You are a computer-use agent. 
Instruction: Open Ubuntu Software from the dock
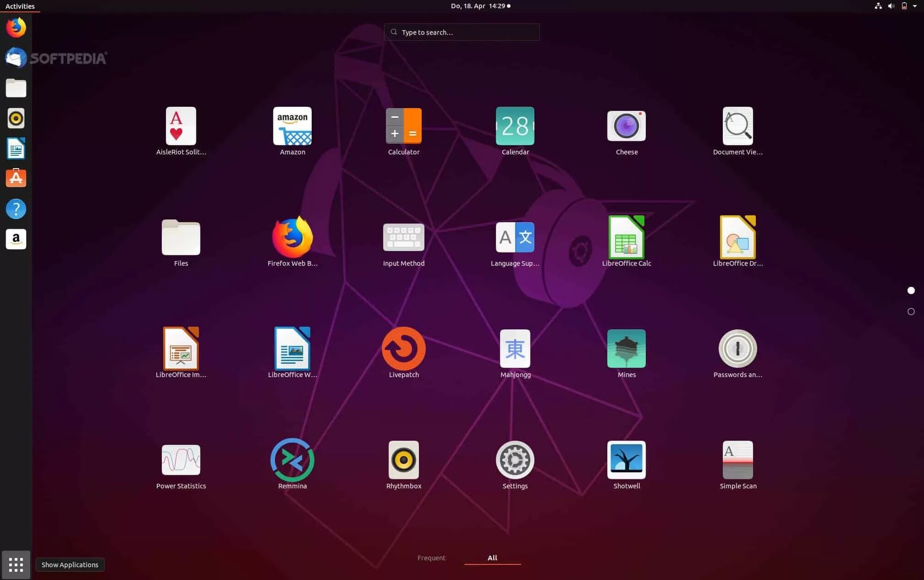pyautogui.click(x=16, y=178)
